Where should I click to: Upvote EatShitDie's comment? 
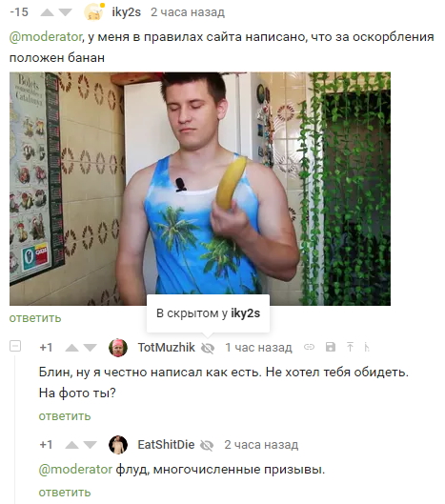pos(71,445)
